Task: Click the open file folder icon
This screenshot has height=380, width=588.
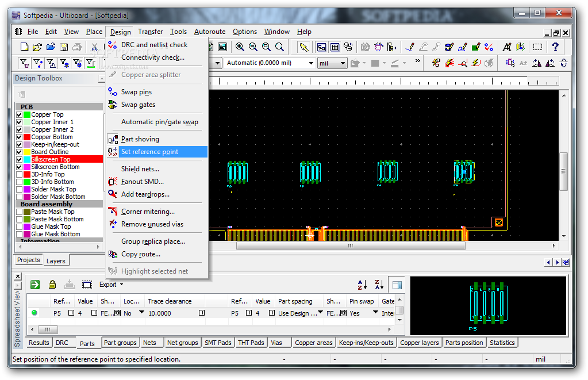Action: coord(37,47)
